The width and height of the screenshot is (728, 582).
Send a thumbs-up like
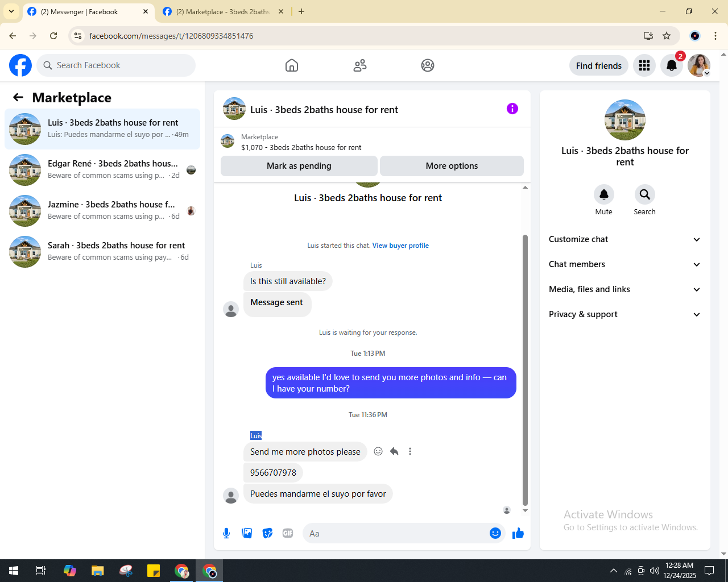(x=518, y=533)
